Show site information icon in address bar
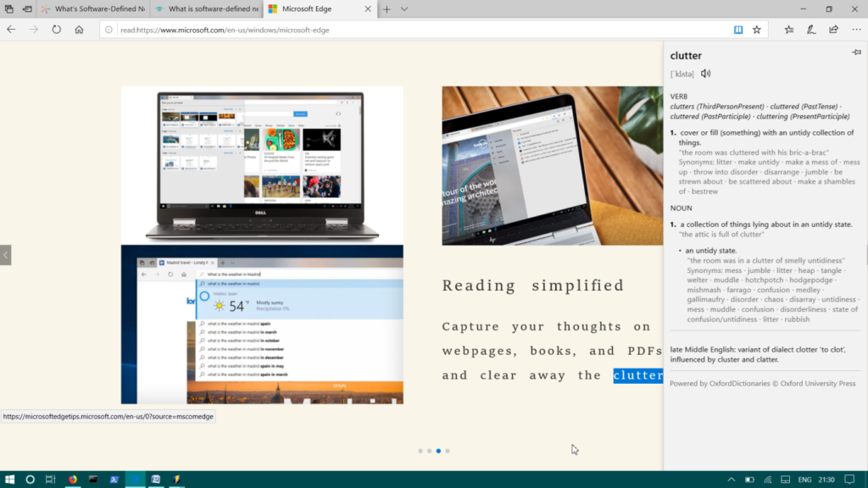The width and height of the screenshot is (868, 488). [x=109, y=30]
